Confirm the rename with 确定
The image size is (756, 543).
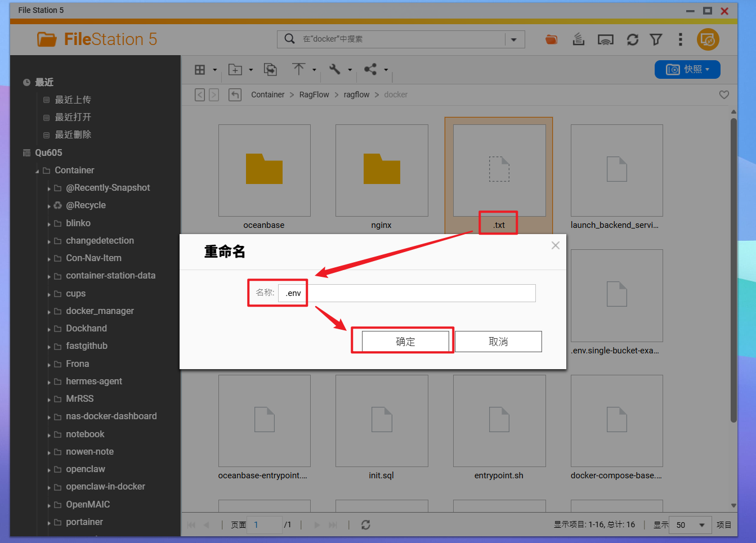point(405,342)
